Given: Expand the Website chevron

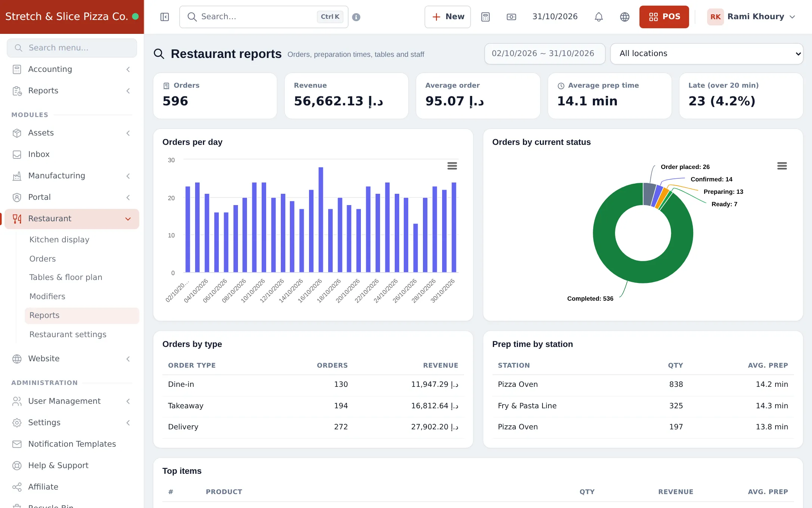Looking at the screenshot, I should point(128,359).
